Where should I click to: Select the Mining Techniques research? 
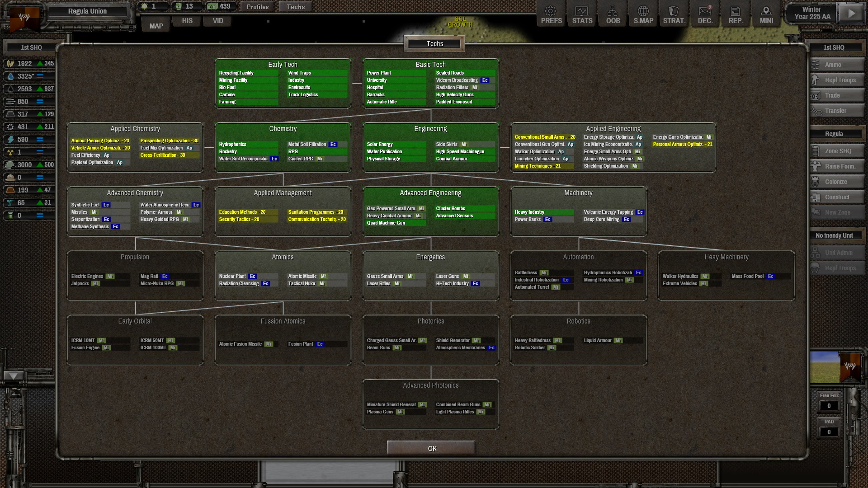coord(543,166)
